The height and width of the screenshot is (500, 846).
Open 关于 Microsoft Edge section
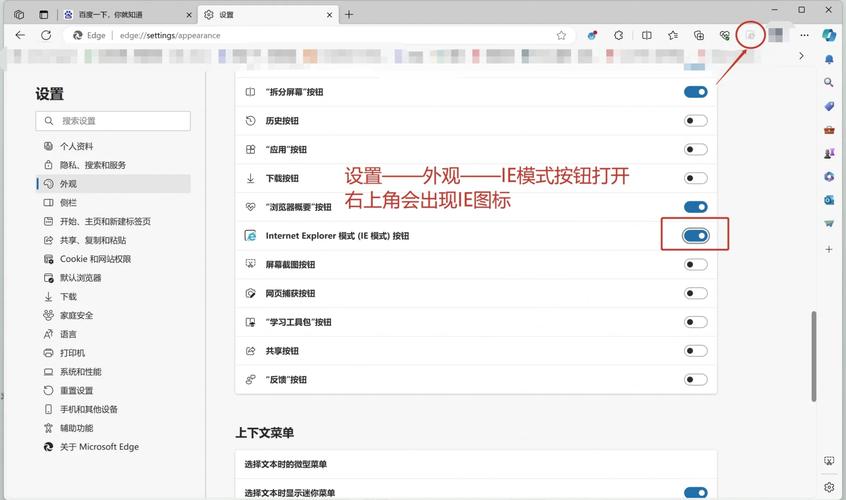click(x=113, y=447)
